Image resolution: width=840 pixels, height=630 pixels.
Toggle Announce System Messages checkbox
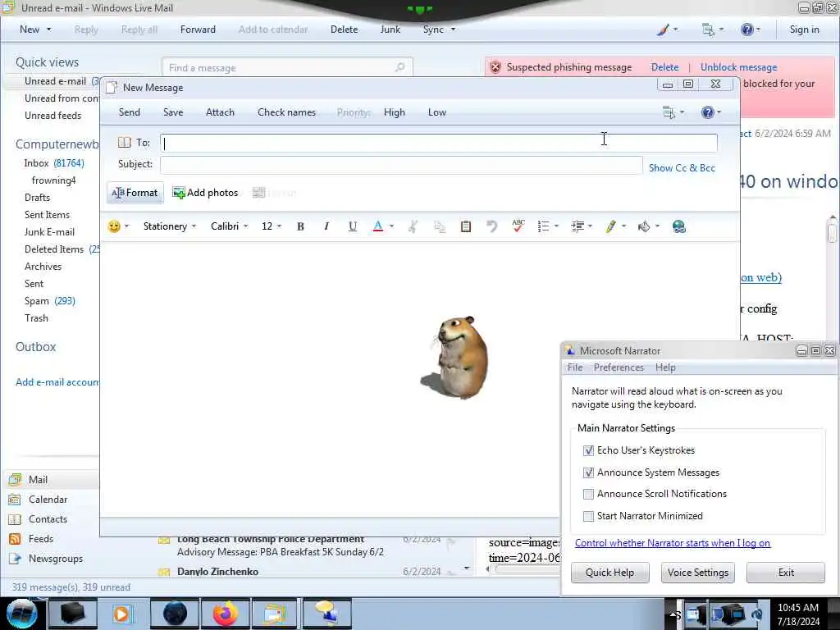[x=588, y=472]
